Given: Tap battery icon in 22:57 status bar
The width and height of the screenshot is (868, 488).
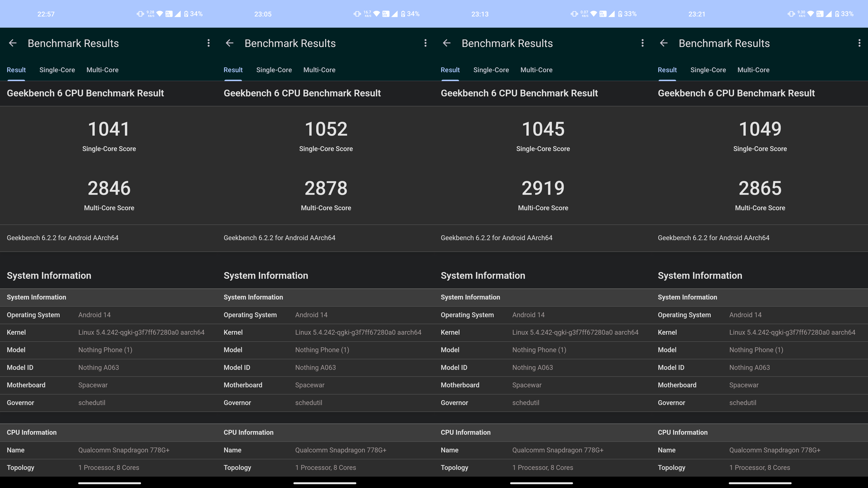Looking at the screenshot, I should (x=186, y=14).
